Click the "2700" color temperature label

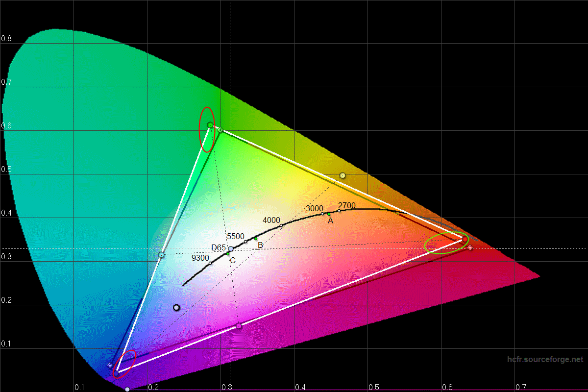[x=347, y=206]
